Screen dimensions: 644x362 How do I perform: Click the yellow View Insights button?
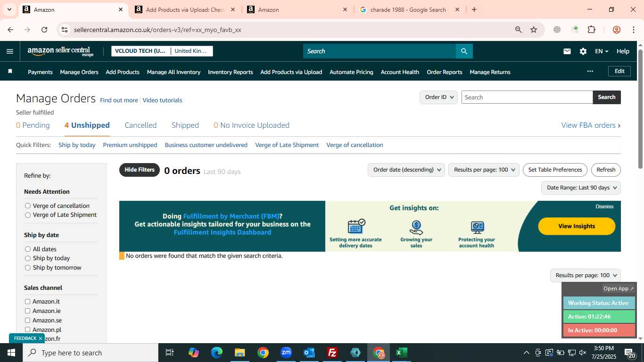[577, 226]
